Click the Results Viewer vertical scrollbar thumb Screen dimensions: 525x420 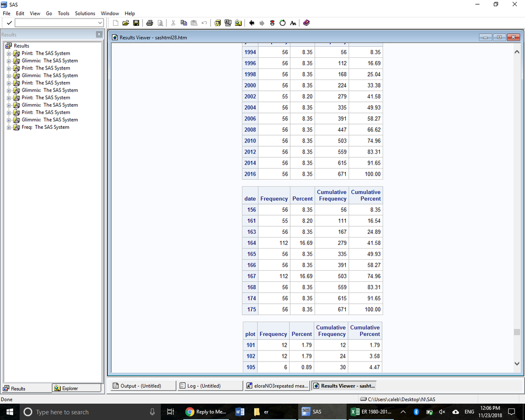tap(517, 332)
